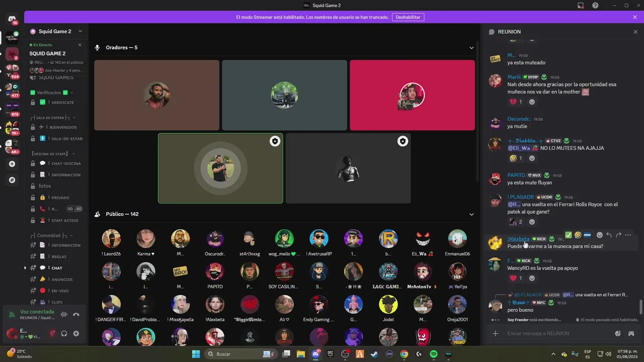Image resolution: width=644 pixels, height=362 pixels.
Task: Add reaction to Mariii's message
Action: coord(532,102)
